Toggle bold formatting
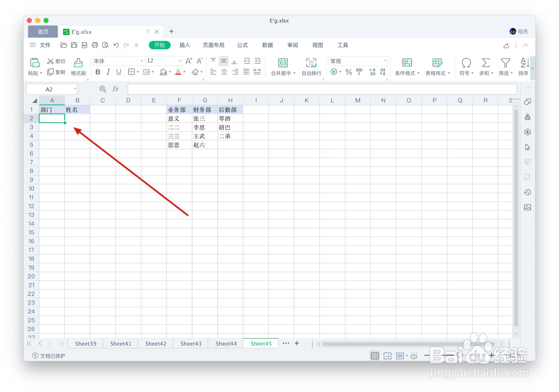 [98, 72]
